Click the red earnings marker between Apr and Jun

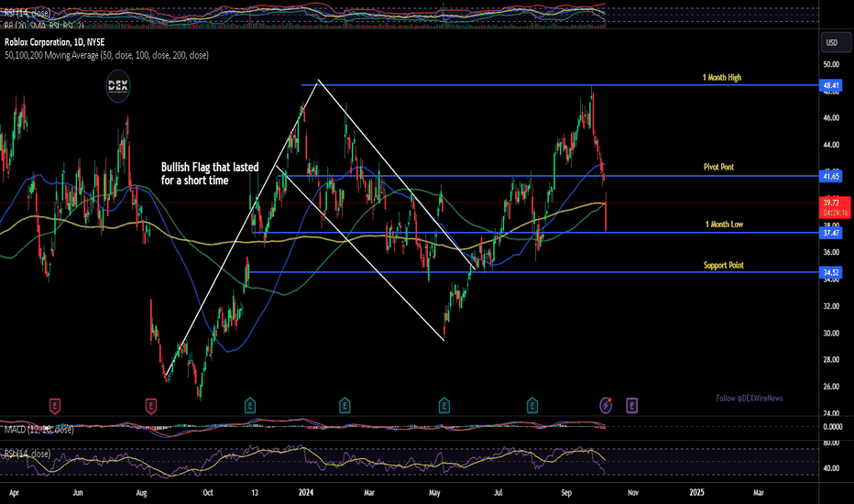pyautogui.click(x=55, y=406)
